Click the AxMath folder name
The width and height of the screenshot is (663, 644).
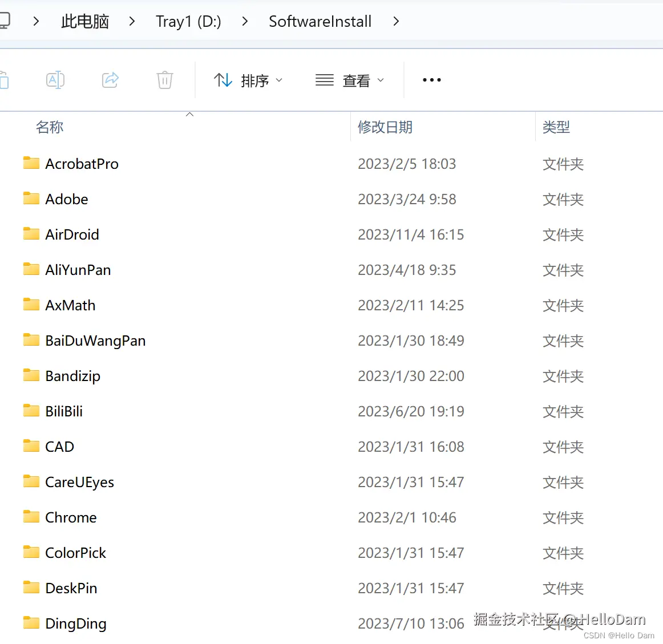(71, 305)
